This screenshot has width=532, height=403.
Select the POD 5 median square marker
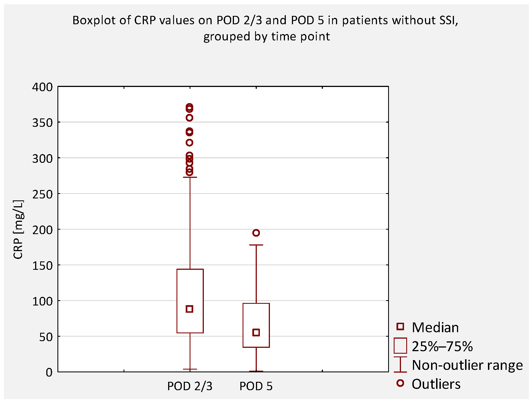point(256,332)
